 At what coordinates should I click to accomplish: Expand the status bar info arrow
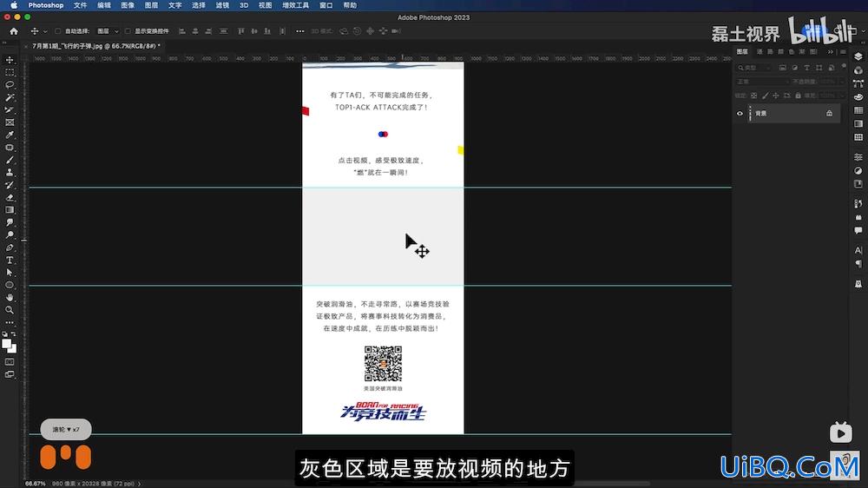click(x=139, y=484)
